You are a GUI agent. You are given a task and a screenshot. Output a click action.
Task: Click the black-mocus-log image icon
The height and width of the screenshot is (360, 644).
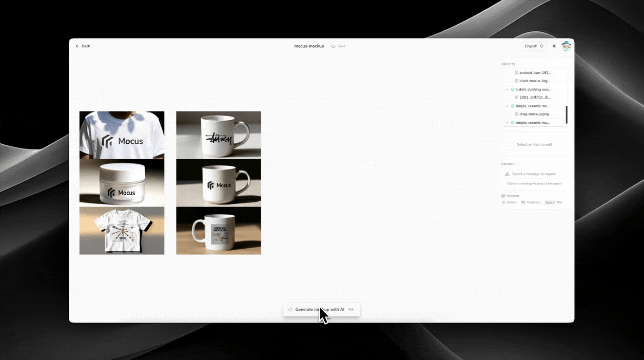click(x=516, y=81)
